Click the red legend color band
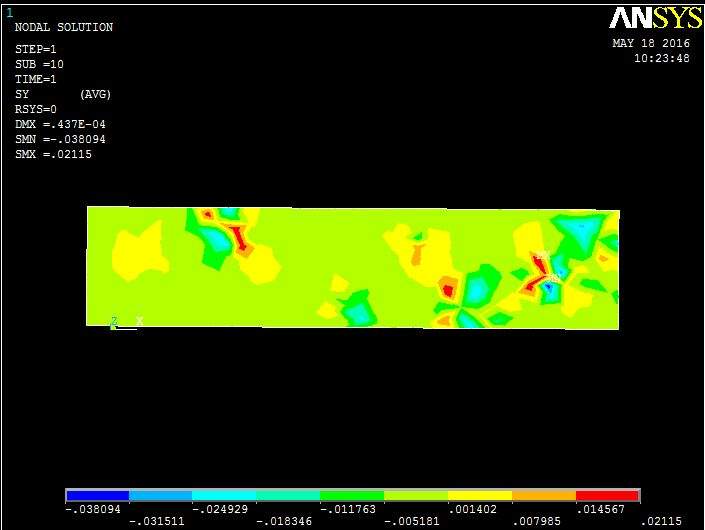705x530 pixels. click(607, 495)
